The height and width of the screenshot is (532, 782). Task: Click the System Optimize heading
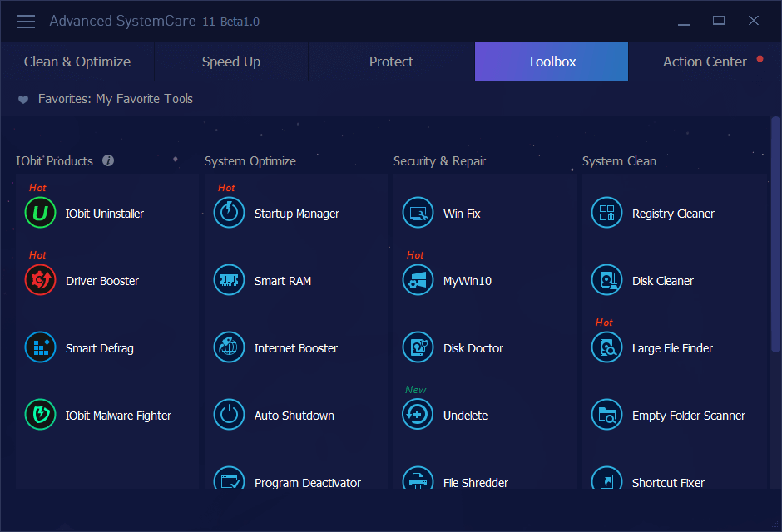(250, 161)
